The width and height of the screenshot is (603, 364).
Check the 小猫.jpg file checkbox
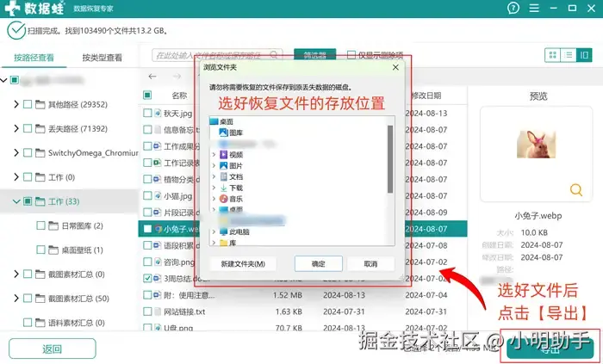tap(147, 195)
